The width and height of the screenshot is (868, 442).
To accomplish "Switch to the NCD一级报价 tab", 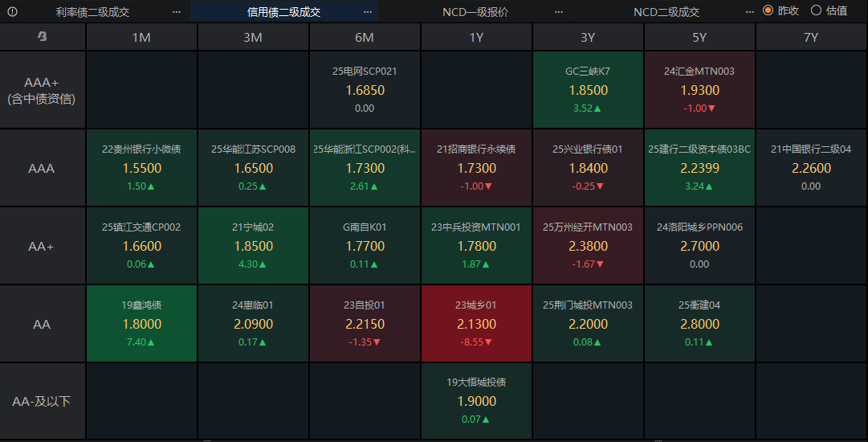I will point(475,12).
